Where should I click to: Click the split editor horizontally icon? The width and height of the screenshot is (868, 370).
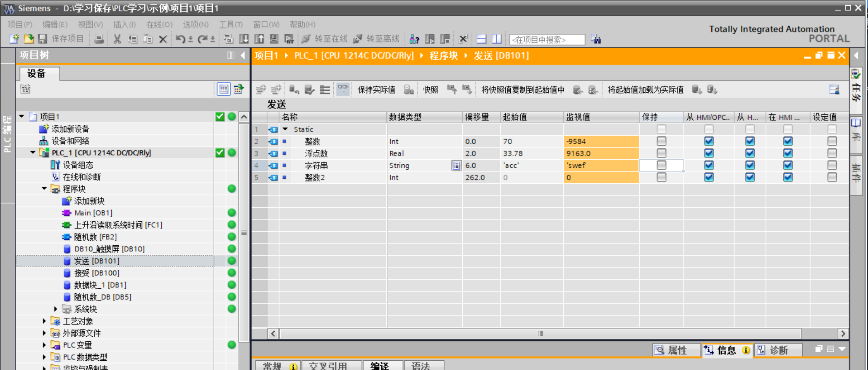click(482, 39)
